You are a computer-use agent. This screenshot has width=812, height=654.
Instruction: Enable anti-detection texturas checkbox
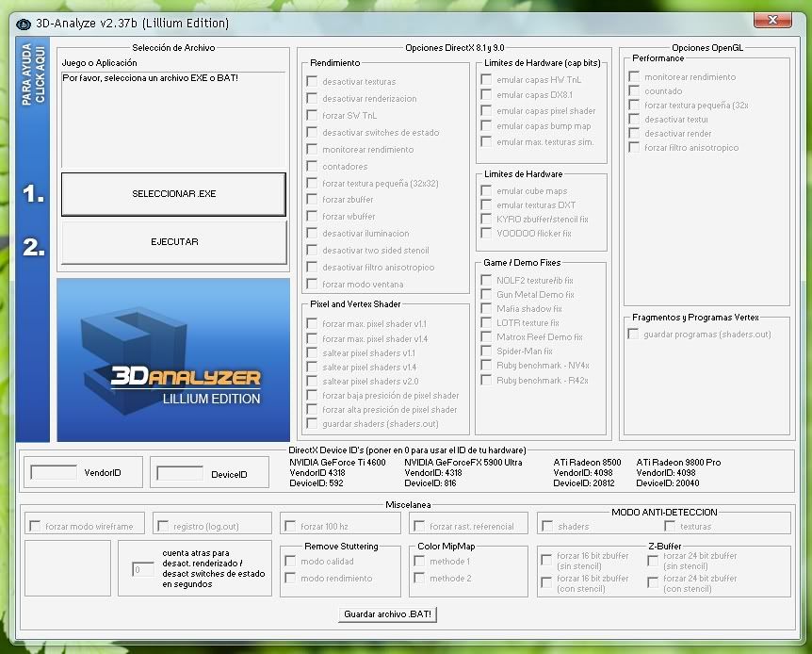pyautogui.click(x=670, y=526)
